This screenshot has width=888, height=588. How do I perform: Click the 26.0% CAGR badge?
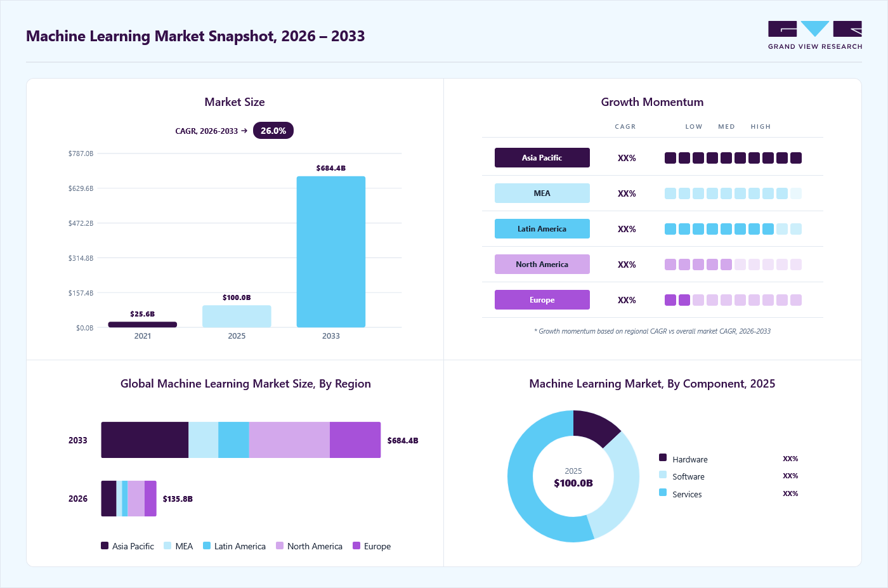pos(273,131)
